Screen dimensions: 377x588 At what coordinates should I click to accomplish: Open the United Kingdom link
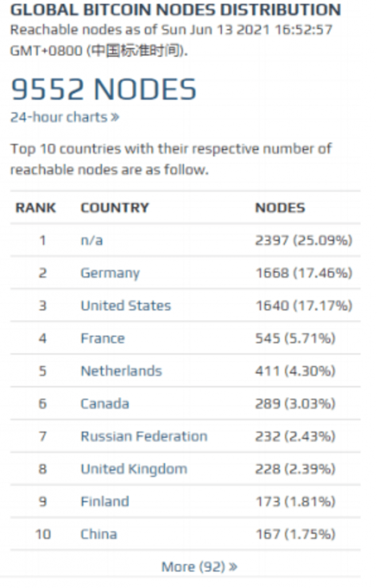133,469
